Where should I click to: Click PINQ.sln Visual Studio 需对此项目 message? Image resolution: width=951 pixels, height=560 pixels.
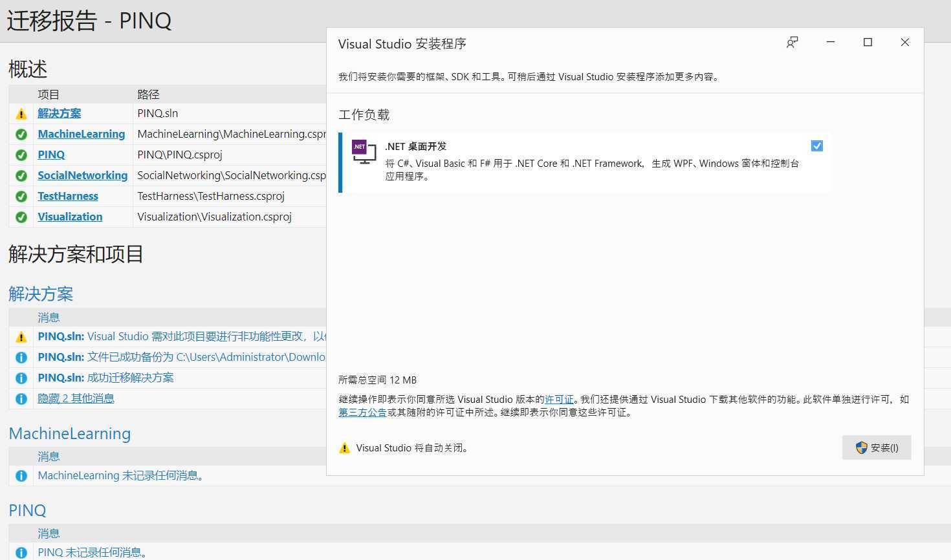pos(182,336)
